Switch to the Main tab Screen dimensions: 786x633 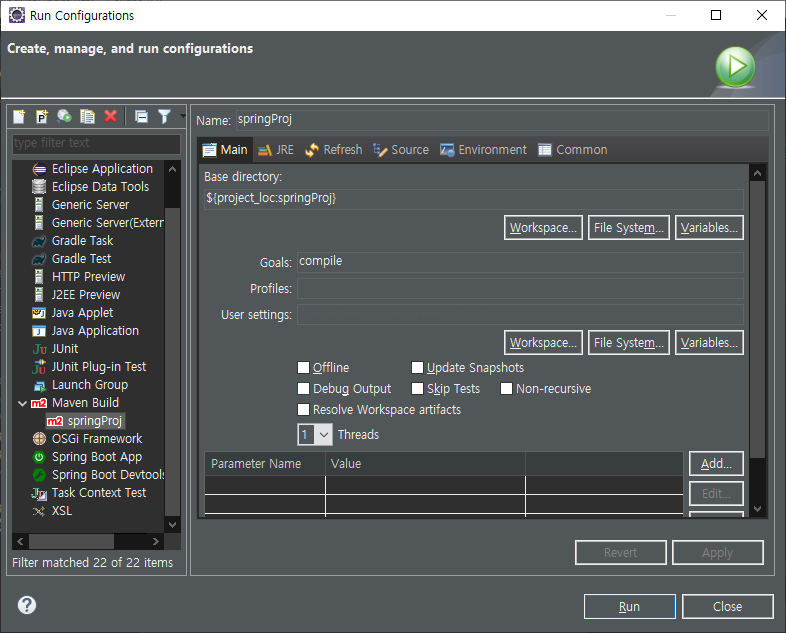pyautogui.click(x=225, y=150)
